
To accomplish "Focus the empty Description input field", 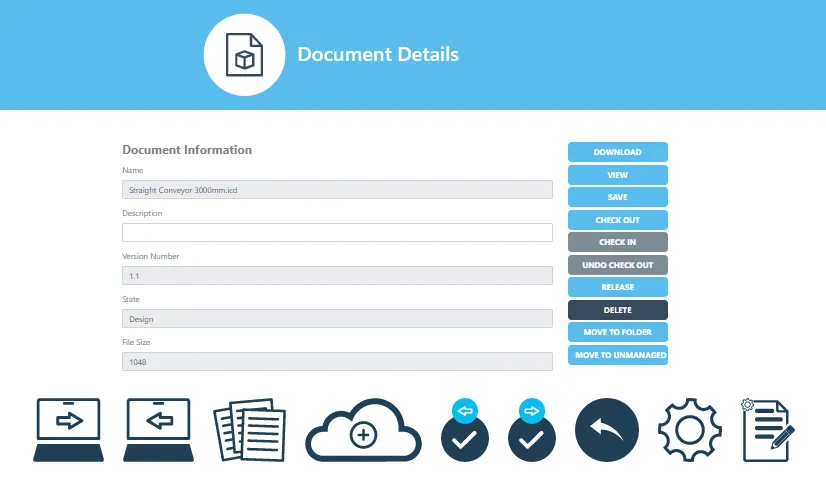I will click(x=337, y=232).
